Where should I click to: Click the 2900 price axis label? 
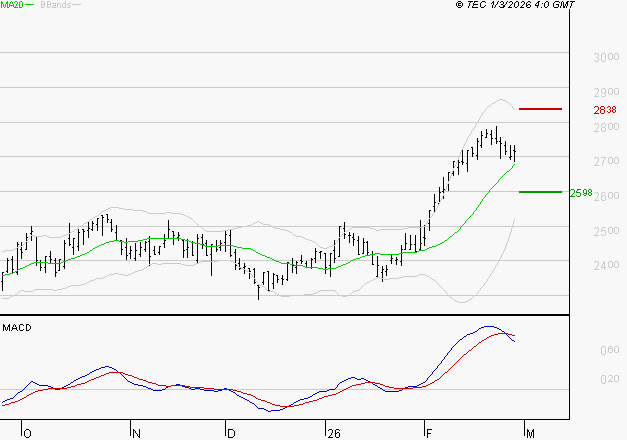pyautogui.click(x=606, y=92)
